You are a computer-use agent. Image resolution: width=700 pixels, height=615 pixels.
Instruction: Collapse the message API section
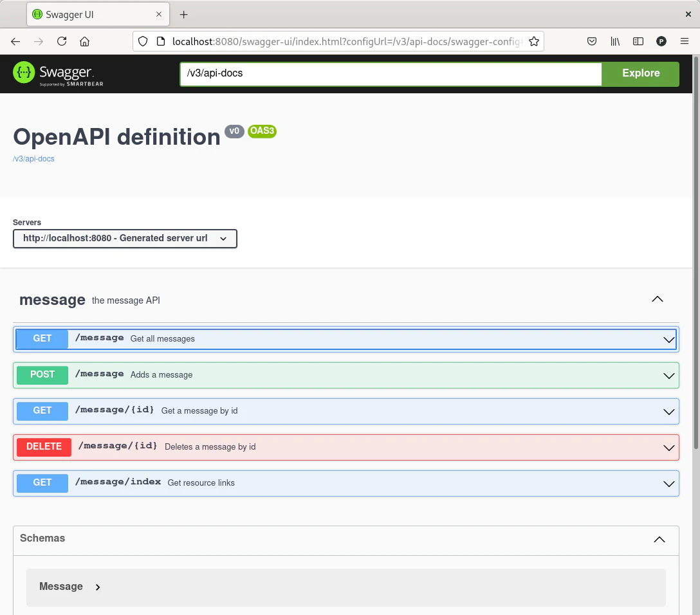tap(657, 299)
